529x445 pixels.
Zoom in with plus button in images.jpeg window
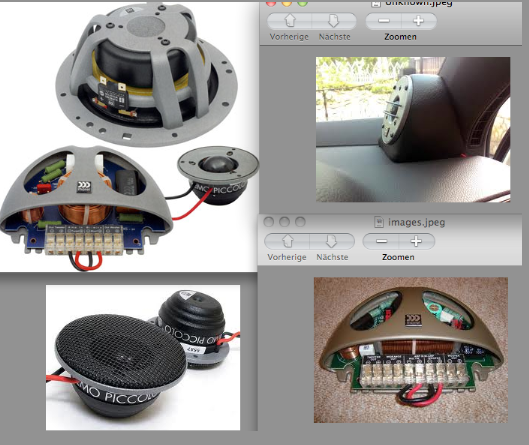click(x=416, y=241)
